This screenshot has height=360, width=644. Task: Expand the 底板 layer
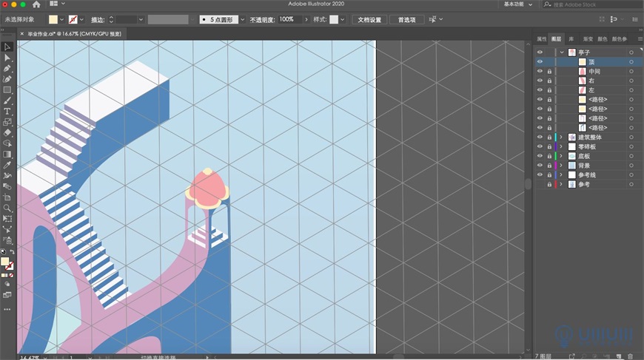tap(561, 156)
